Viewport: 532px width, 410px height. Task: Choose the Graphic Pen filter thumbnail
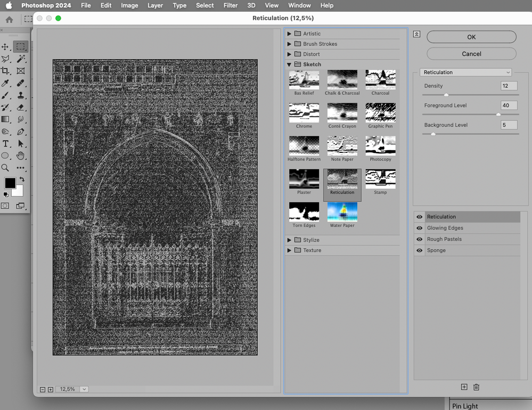coord(380,112)
